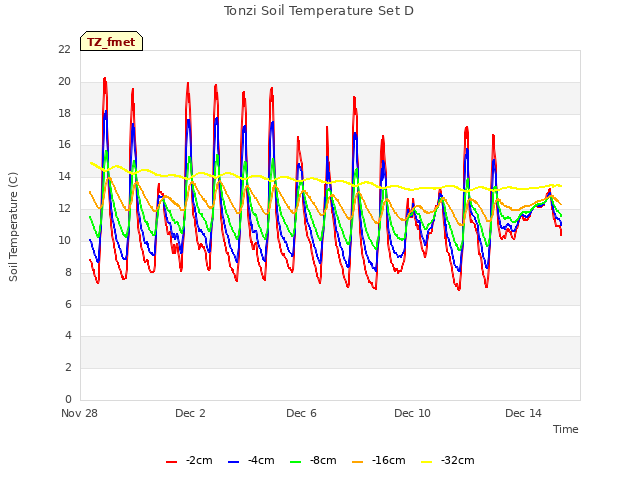The image size is (640, 480).
Task: Select the -2cm legend label
Action: coord(199,460)
